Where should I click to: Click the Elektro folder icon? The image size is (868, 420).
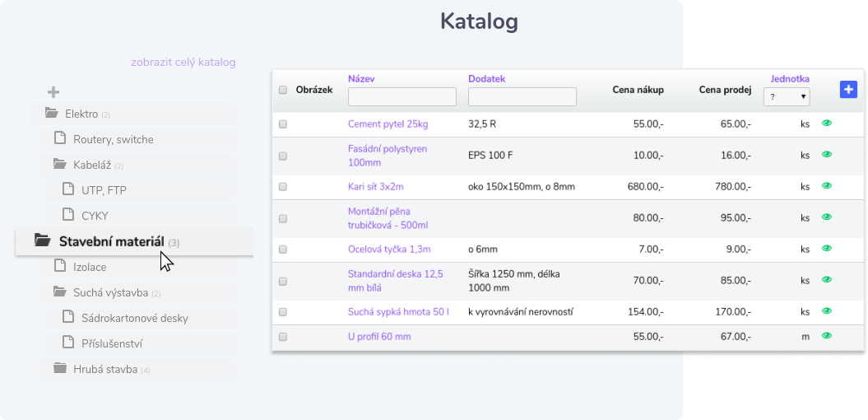pos(52,114)
